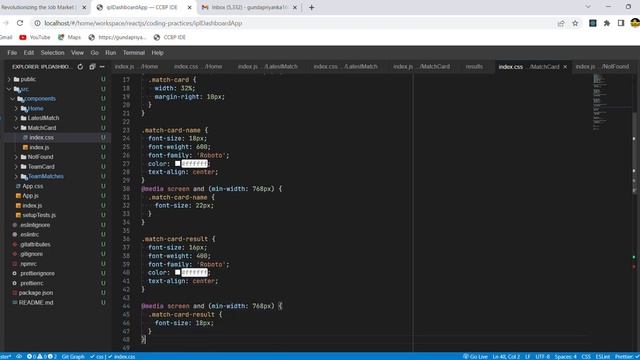This screenshot has width=640, height=360.
Task: Open the Maps bookmark
Action: [69, 37]
